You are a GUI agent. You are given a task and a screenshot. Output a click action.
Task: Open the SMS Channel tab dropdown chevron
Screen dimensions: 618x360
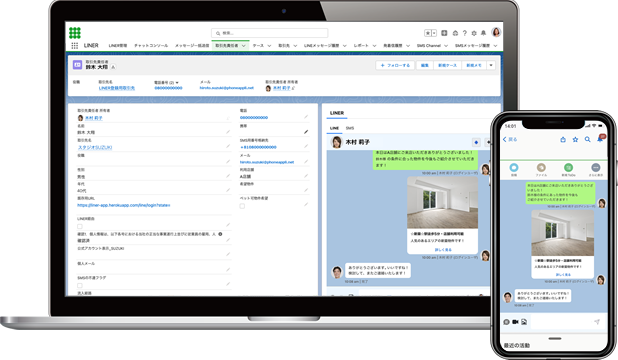tap(446, 46)
